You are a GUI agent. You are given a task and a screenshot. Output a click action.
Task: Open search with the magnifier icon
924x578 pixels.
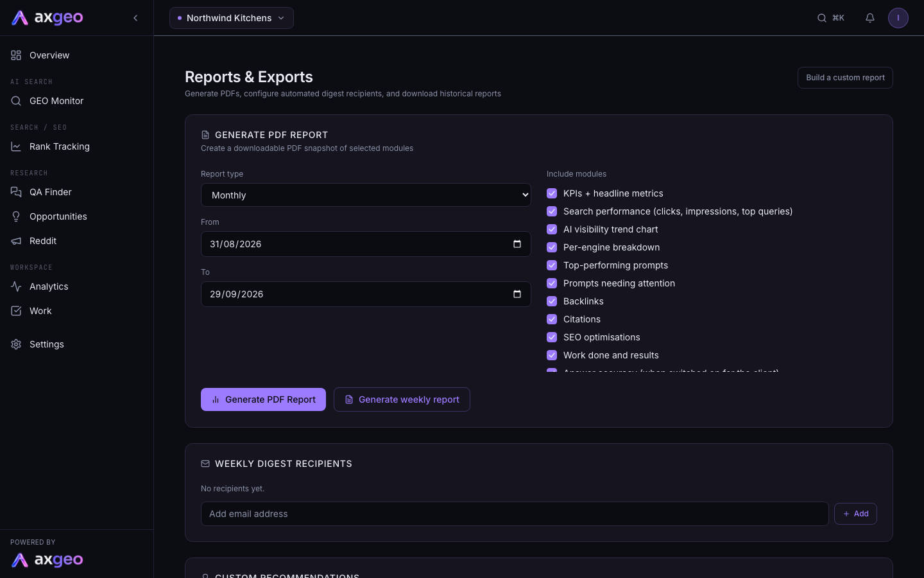point(822,18)
